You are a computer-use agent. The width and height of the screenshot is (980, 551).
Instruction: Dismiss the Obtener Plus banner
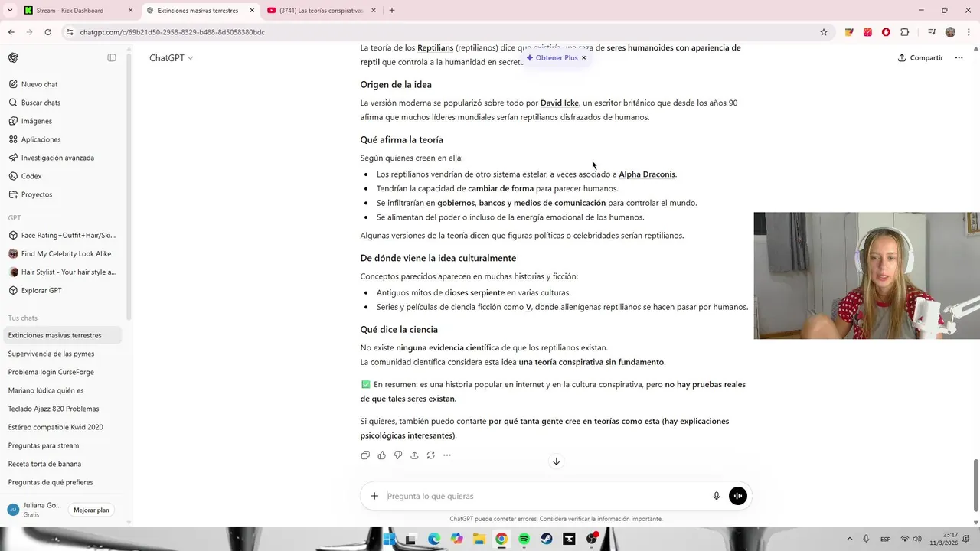[583, 58]
